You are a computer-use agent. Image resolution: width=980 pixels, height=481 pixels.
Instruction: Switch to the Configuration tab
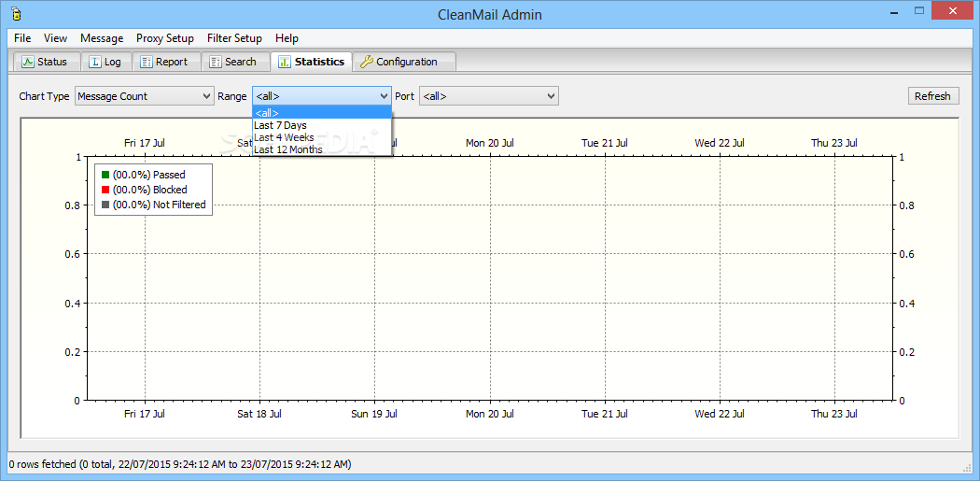[404, 62]
